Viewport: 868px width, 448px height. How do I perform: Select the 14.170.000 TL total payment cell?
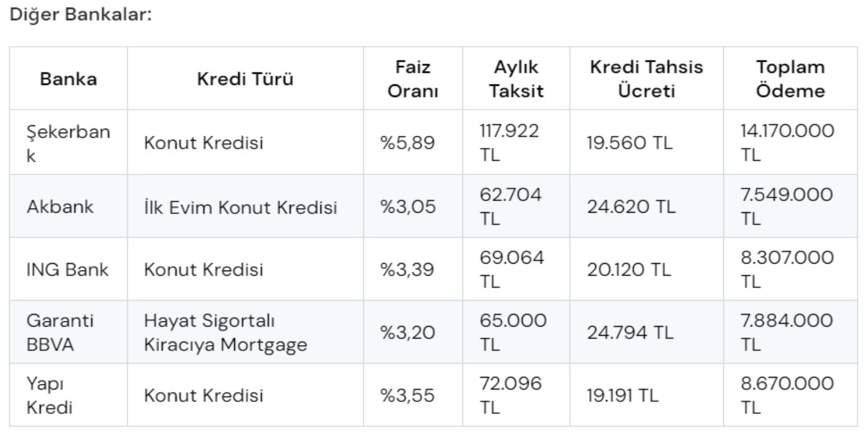(x=787, y=143)
